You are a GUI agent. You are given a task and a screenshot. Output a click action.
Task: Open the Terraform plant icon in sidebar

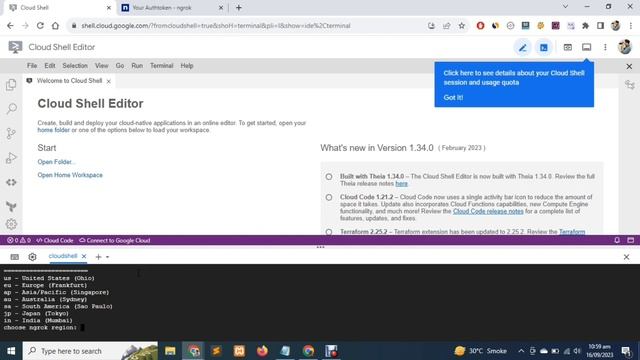click(11, 207)
